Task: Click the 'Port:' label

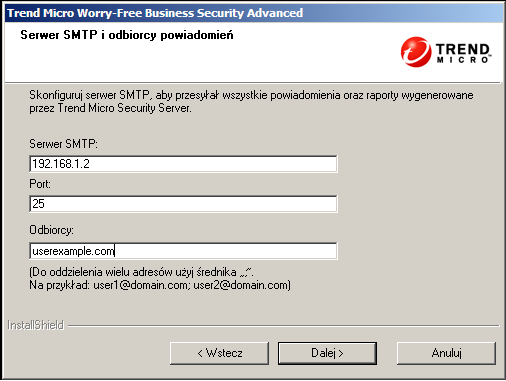Action: coord(40,184)
